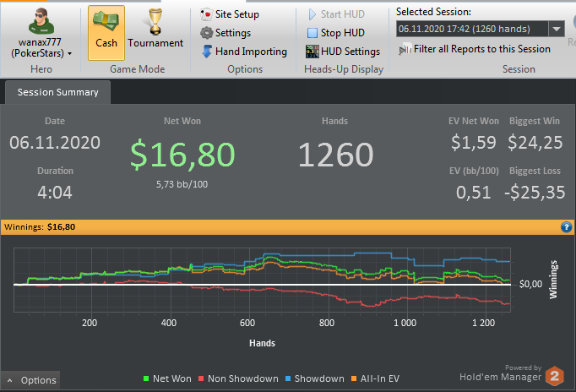Click the EV Net Won value $1,59
Viewport: 576px width, 392px height.
[x=474, y=143]
